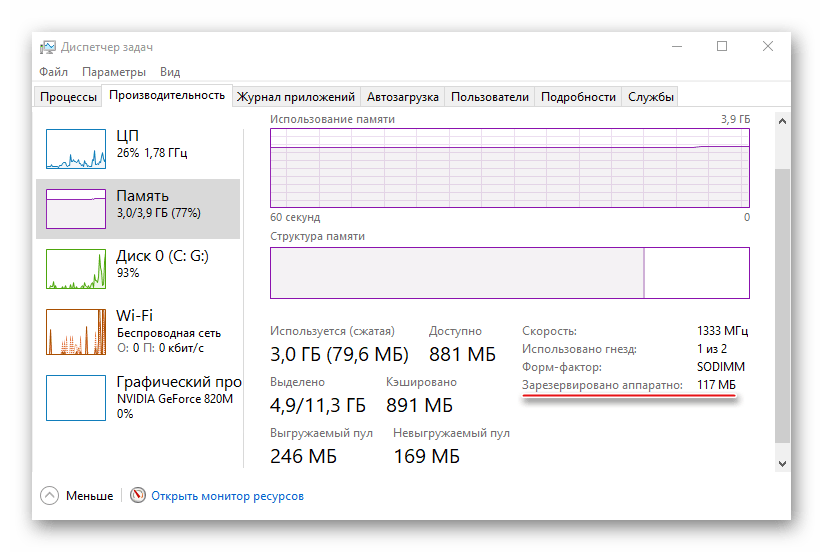The height and width of the screenshot is (552, 823).
Task: Open the Disk 0 activity graph
Action: point(76,267)
